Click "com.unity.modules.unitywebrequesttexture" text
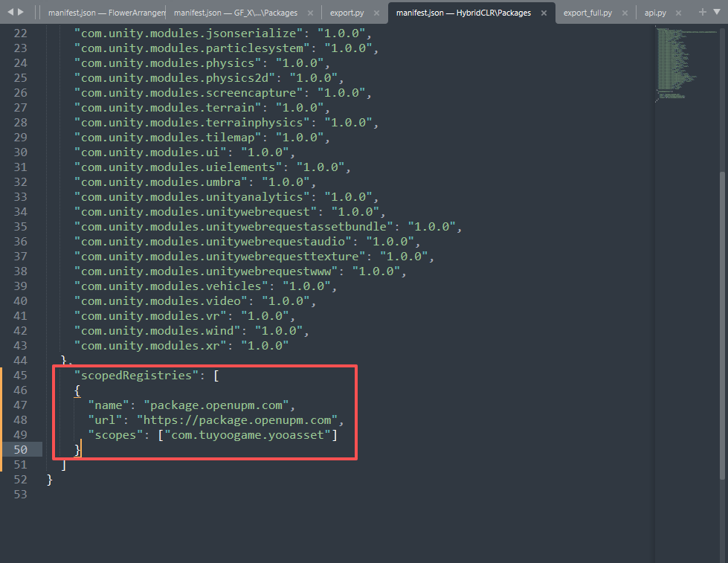 pyautogui.click(x=219, y=257)
